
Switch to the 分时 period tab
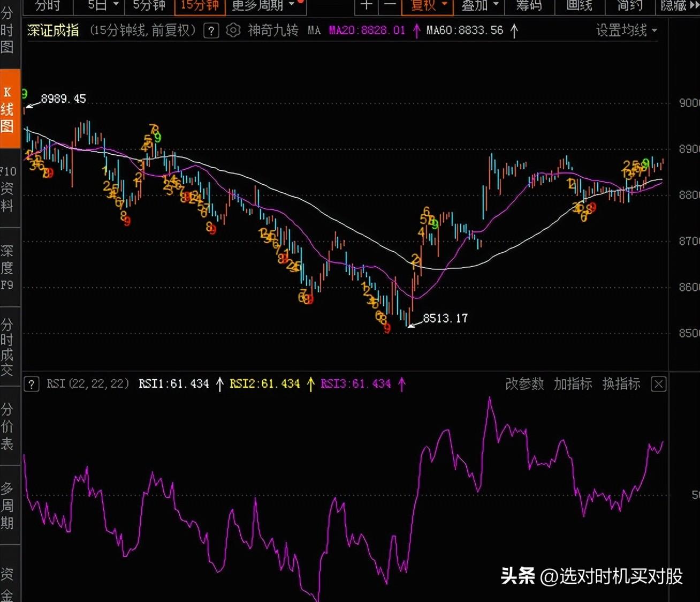47,6
